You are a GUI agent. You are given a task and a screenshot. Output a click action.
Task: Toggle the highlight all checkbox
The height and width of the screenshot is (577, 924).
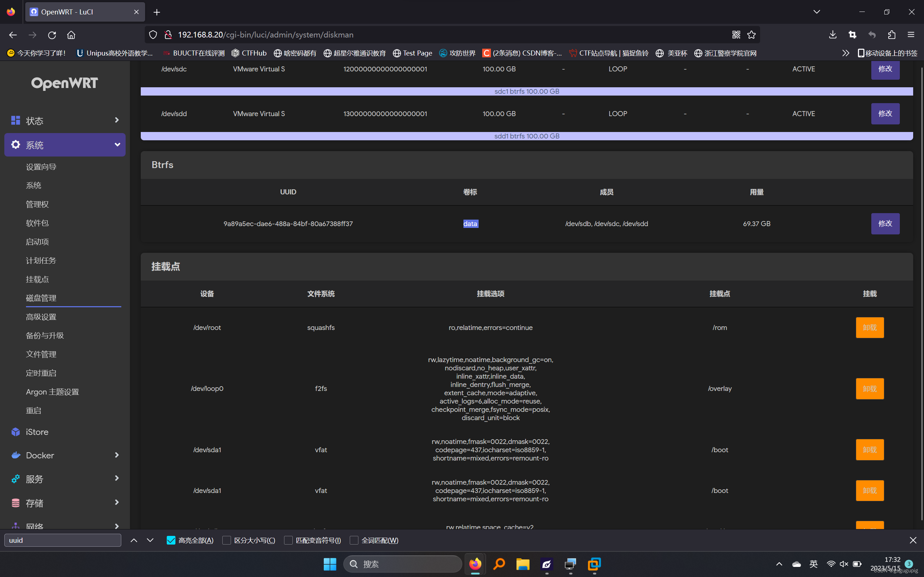171,540
